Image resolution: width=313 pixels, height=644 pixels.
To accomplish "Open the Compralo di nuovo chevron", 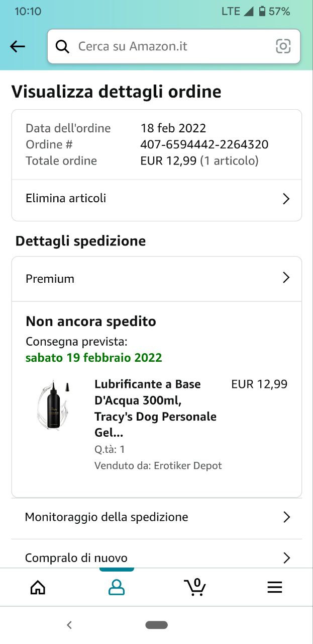I will pyautogui.click(x=286, y=557).
